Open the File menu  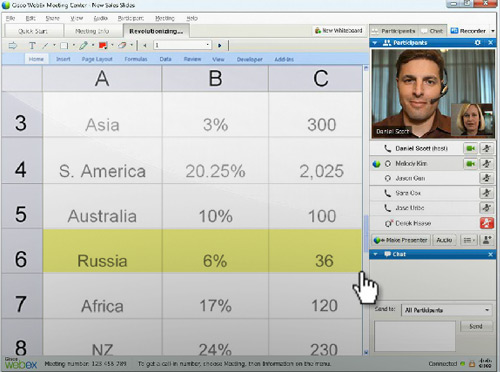coord(11,18)
